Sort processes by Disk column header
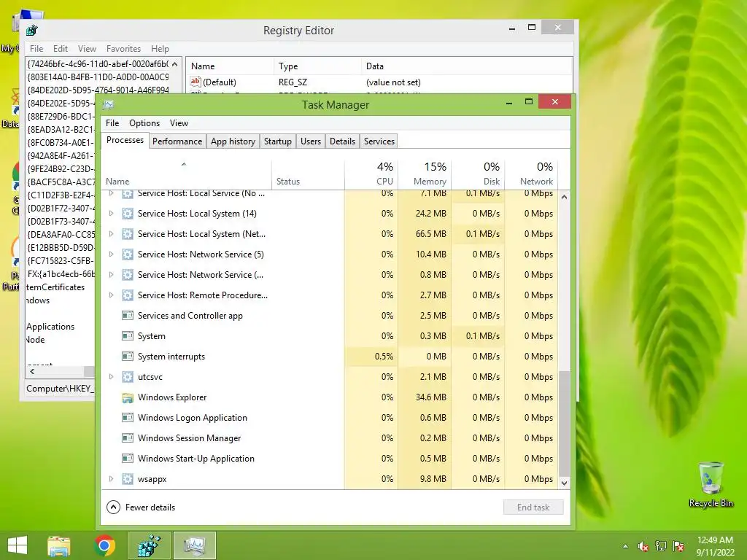Image resolution: width=747 pixels, height=560 pixels. pos(478,174)
